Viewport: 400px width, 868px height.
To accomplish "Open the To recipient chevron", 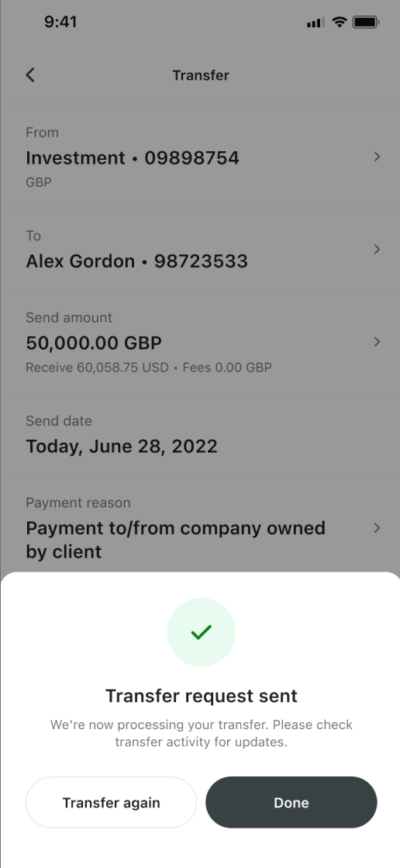I will (x=378, y=249).
